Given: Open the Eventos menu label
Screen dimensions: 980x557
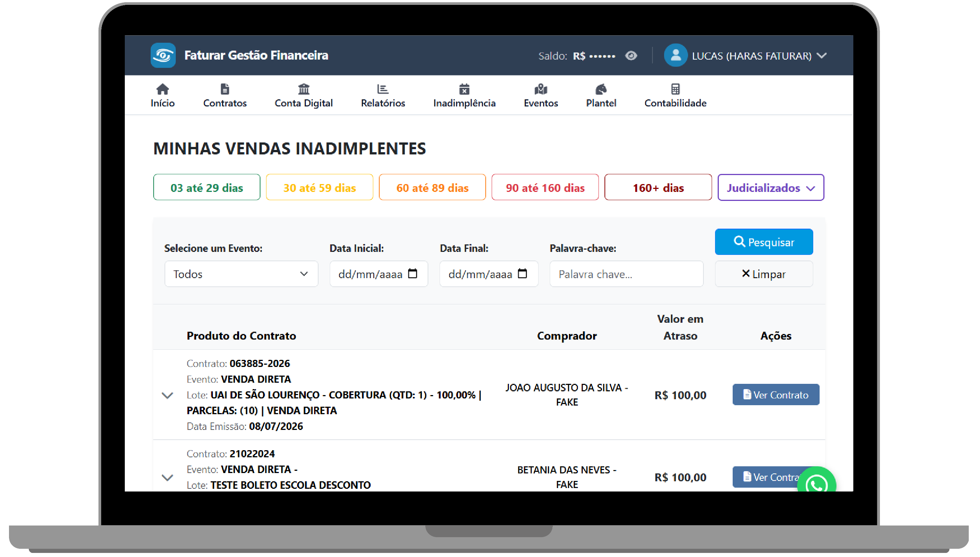Looking at the screenshot, I should point(542,103).
